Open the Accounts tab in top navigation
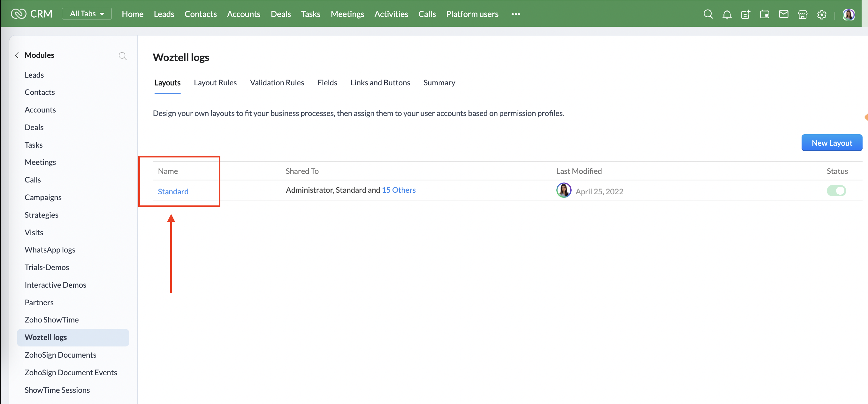The width and height of the screenshot is (868, 404). tap(243, 14)
